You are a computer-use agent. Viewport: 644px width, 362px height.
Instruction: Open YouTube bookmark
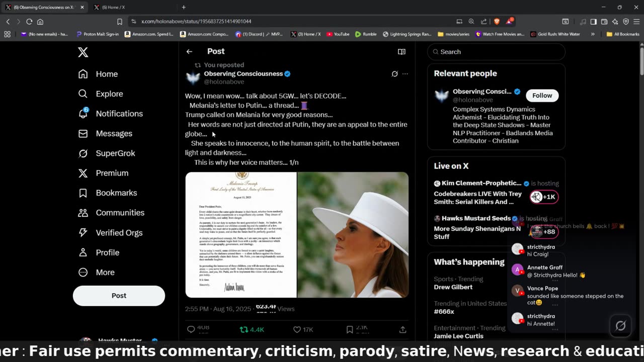coord(338,34)
